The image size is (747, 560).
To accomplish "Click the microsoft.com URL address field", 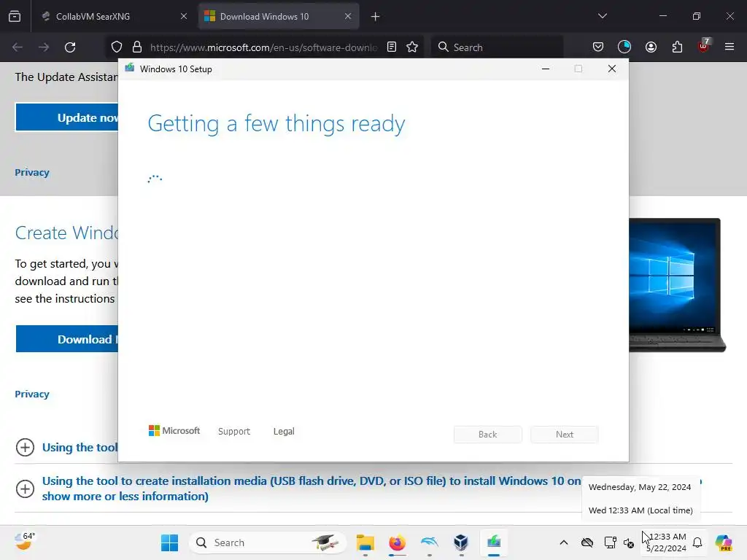I will [x=263, y=47].
